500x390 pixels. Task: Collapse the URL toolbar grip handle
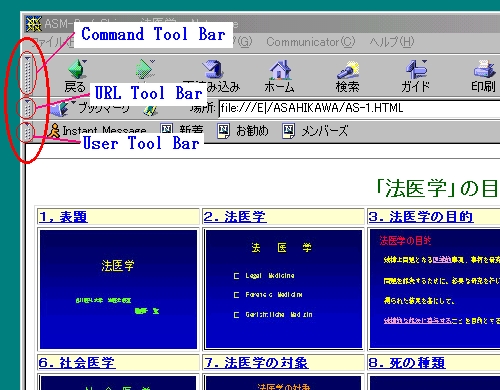point(27,108)
